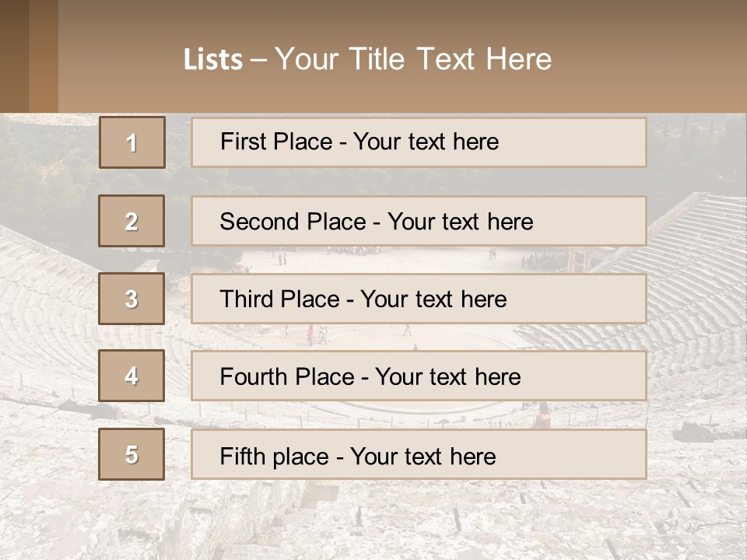Click the crowd of people beyond the stage

pyautogui.click(x=545, y=260)
